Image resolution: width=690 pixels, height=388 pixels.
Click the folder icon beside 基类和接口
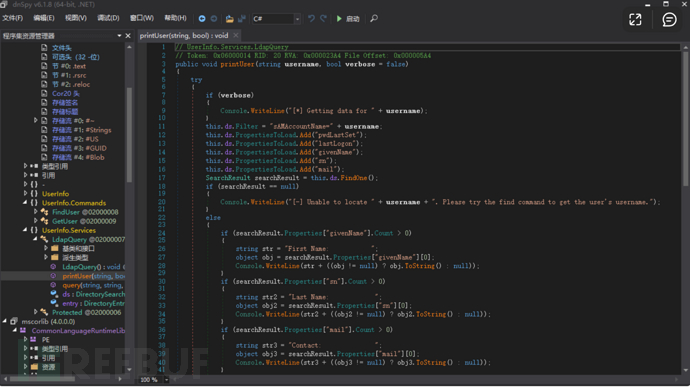point(55,249)
